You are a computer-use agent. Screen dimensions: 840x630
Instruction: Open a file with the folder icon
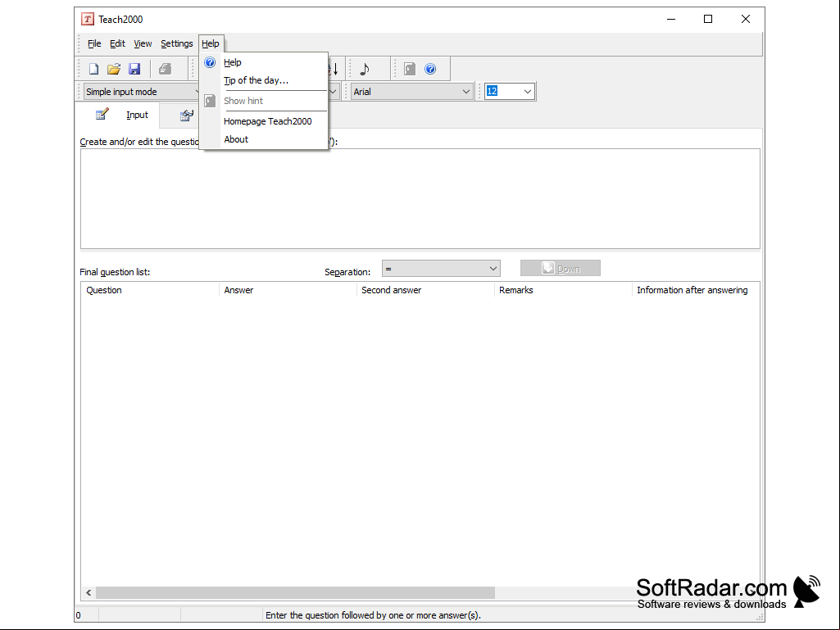(114, 69)
